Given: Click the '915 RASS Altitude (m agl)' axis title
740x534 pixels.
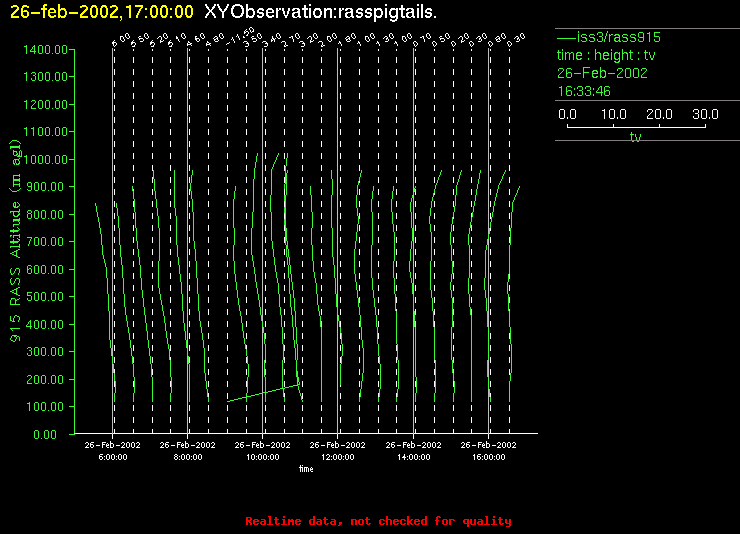Looking at the screenshot, I should pyautogui.click(x=15, y=242).
